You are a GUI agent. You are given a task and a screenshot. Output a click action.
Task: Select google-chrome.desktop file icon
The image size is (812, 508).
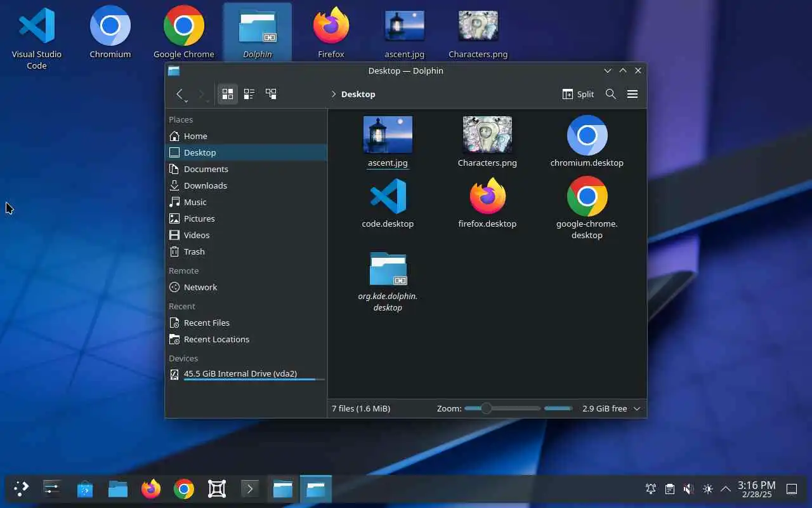click(587, 196)
